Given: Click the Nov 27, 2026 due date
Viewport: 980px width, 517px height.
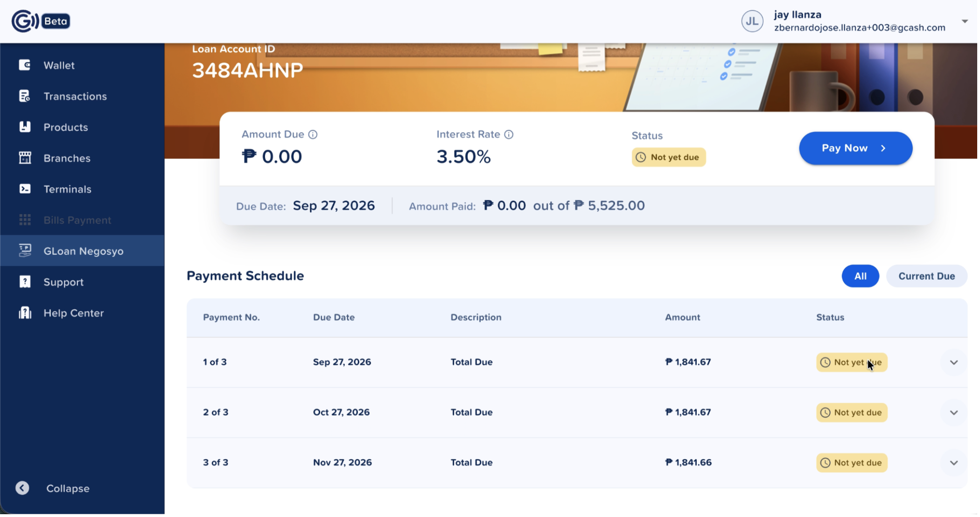Looking at the screenshot, I should (343, 462).
